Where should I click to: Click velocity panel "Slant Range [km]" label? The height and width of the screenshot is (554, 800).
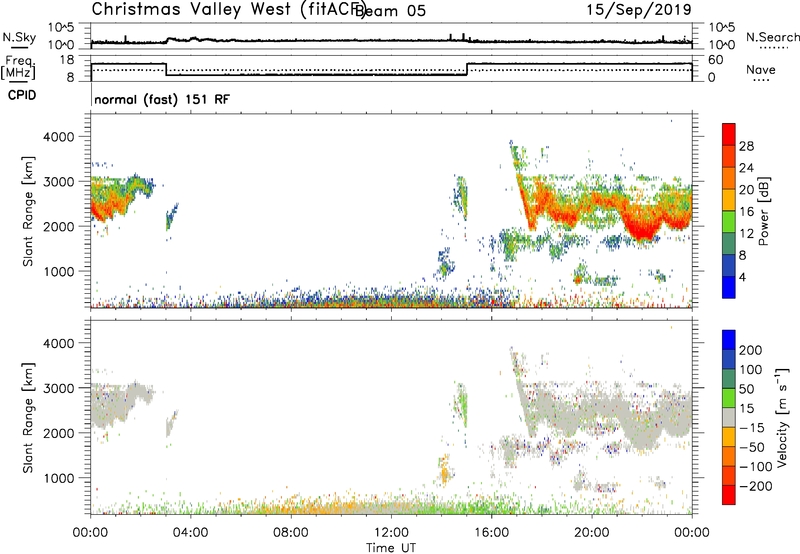point(28,417)
